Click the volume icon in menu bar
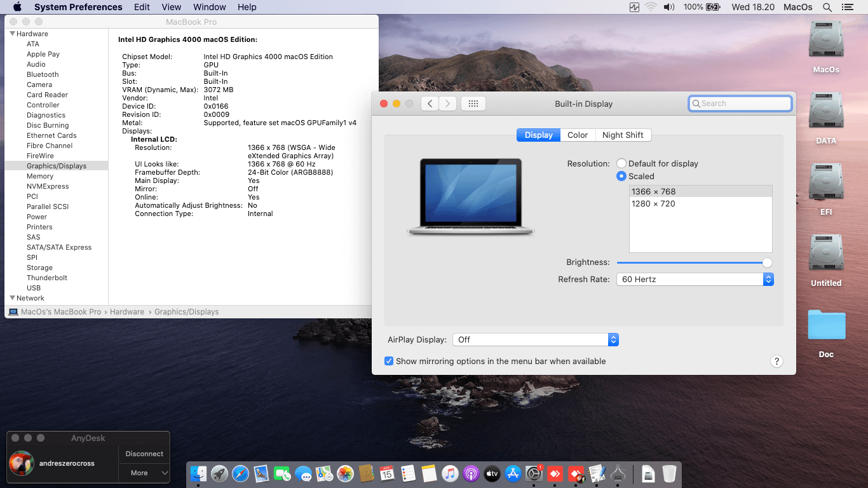The image size is (868, 488). tap(669, 7)
